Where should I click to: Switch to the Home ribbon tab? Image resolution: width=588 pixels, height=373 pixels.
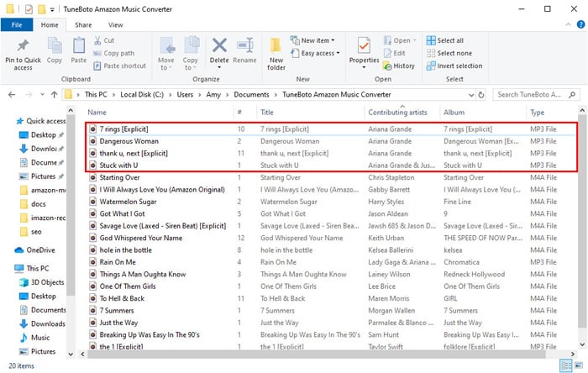(50, 24)
